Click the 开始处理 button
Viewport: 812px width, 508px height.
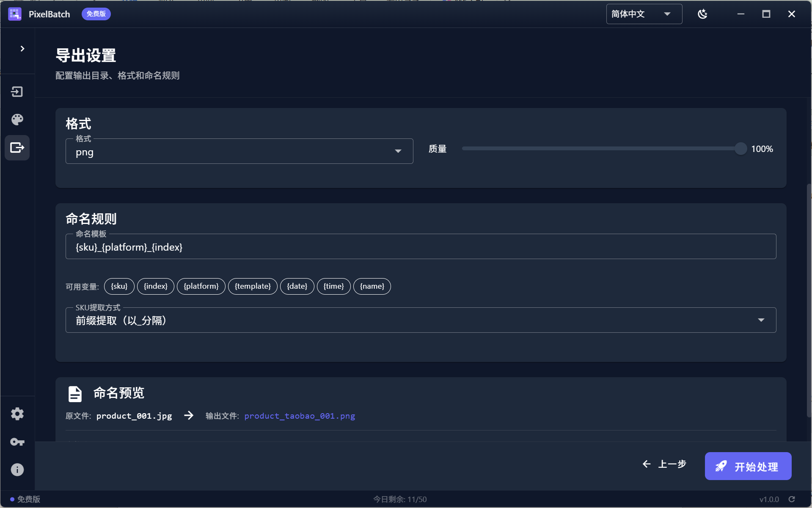pos(748,466)
